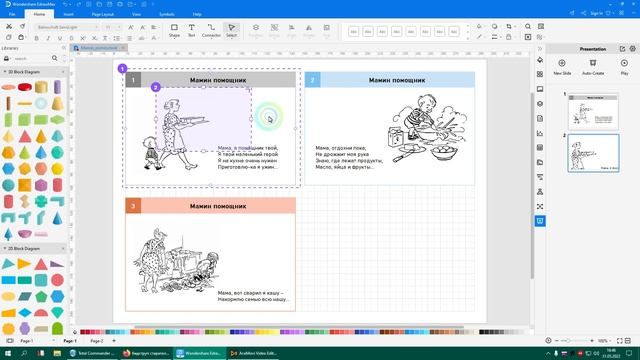Viewport: 640px width, 360px height.
Task: Open the paint bucket style pane in right sidebar
Action: click(540, 60)
